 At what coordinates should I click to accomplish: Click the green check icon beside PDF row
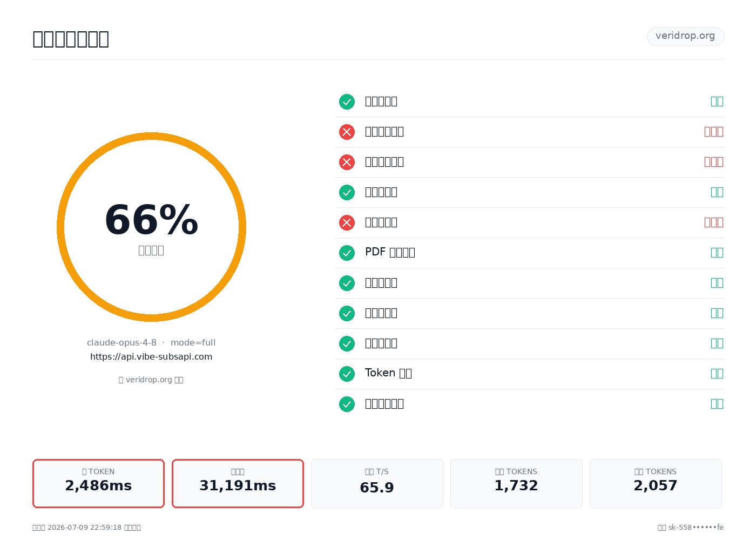347,253
